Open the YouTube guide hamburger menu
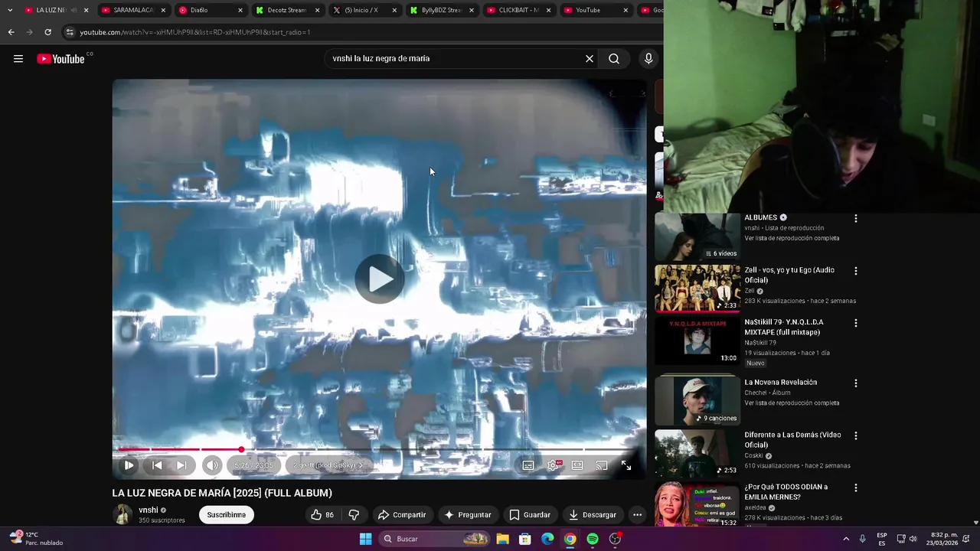The height and width of the screenshot is (551, 980). [18, 59]
